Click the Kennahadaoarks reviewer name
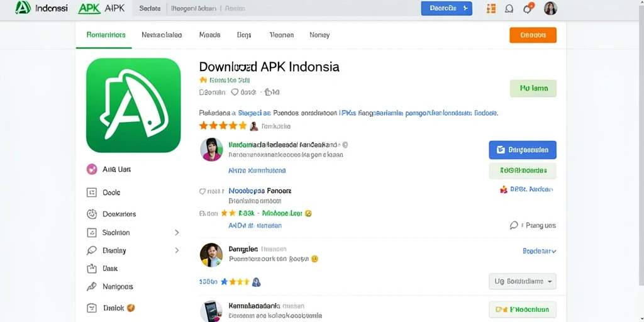Screen dimensions: 644x322 click(x=254, y=306)
